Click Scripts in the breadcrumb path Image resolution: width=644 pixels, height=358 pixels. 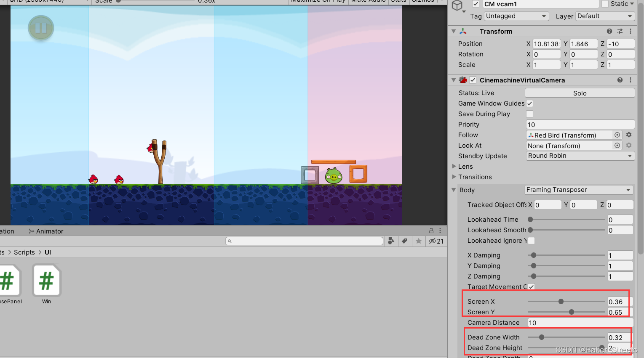pos(24,252)
